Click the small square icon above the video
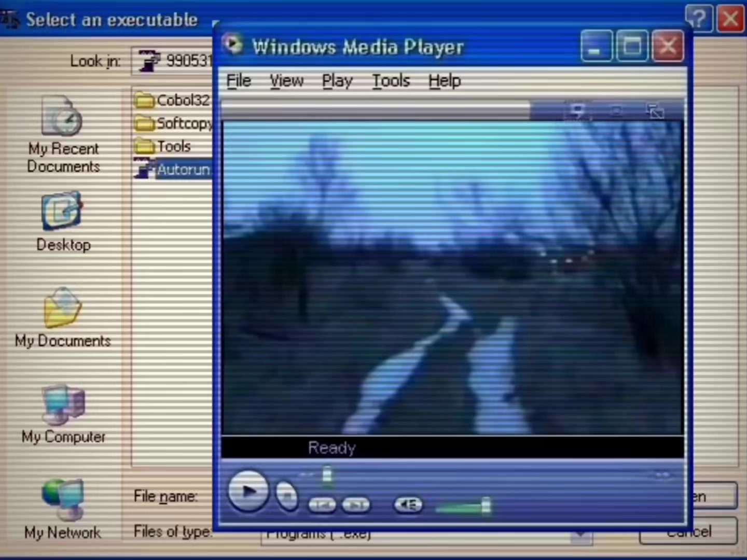The width and height of the screenshot is (747, 560). pyautogui.click(x=616, y=110)
